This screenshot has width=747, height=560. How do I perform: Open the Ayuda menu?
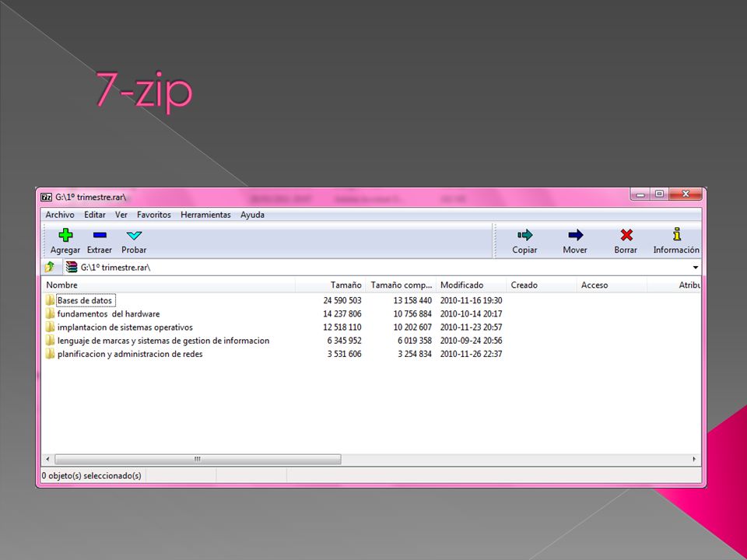point(252,215)
